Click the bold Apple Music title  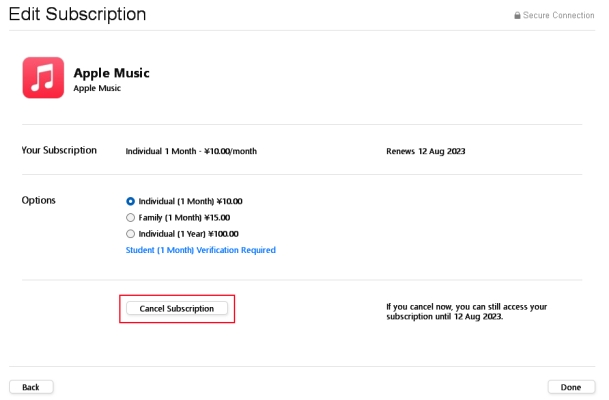(x=111, y=73)
